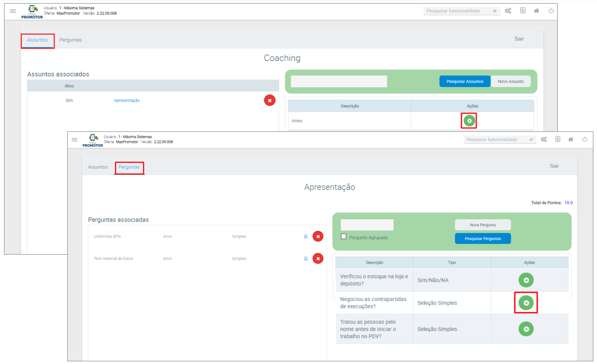The height and width of the screenshot is (364, 597).
Task: Remove the 'Tem material de Diário' question
Action: click(318, 259)
